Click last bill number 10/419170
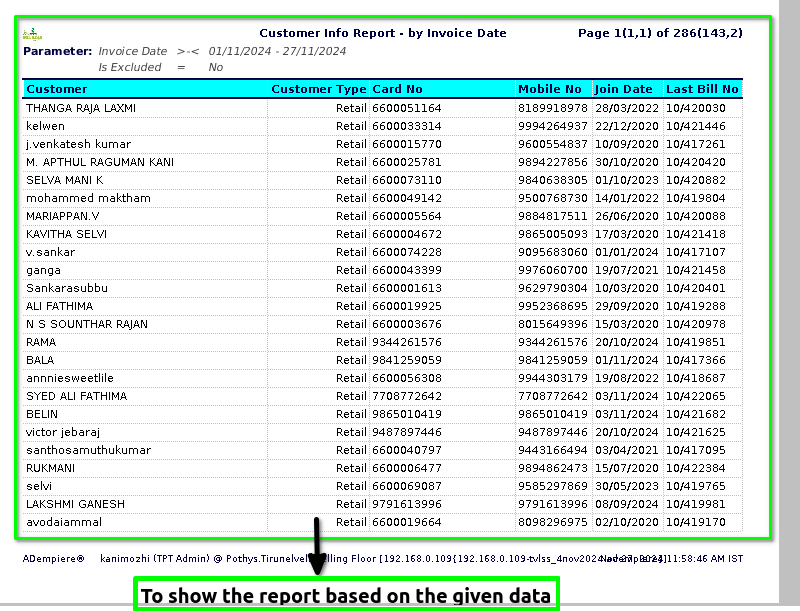800x611 pixels. 696,522
